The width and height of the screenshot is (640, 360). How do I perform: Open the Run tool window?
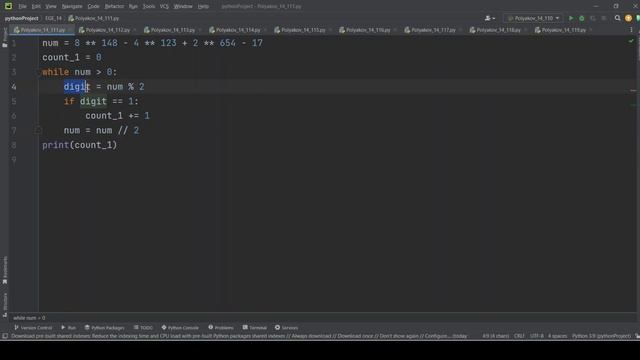[69, 328]
